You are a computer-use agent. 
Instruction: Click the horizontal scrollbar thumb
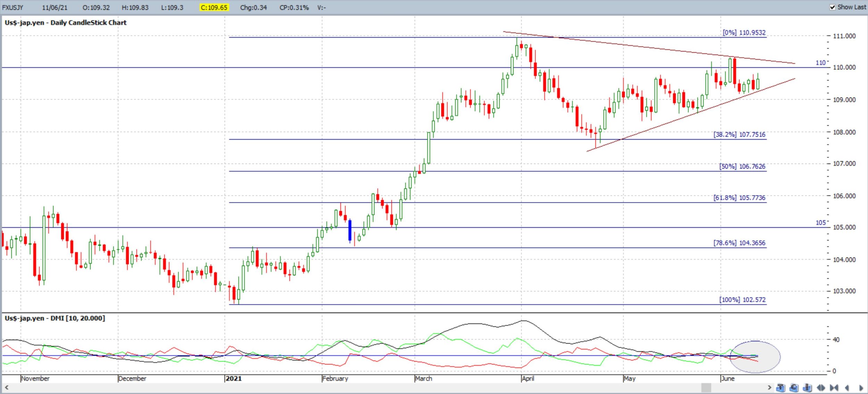[706, 387]
